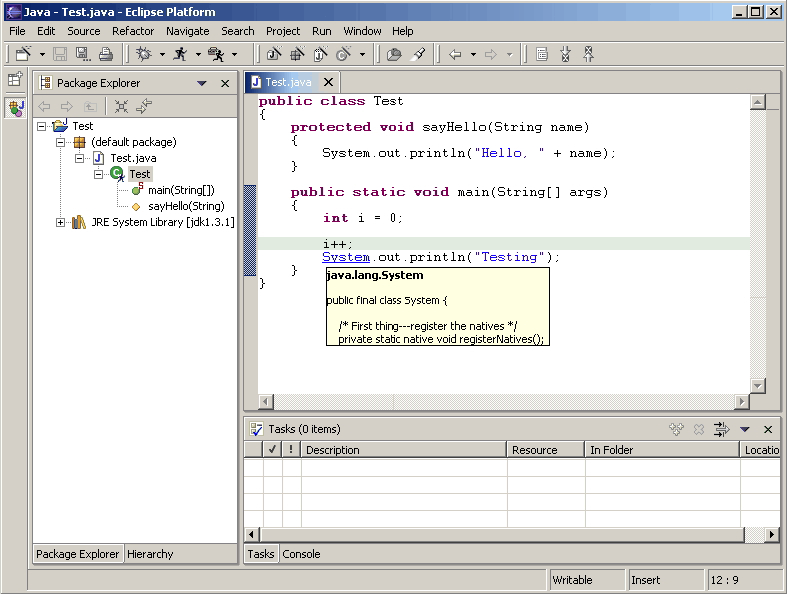Expand the JRE System Library node
Screen dimensions: 787x594
point(60,222)
